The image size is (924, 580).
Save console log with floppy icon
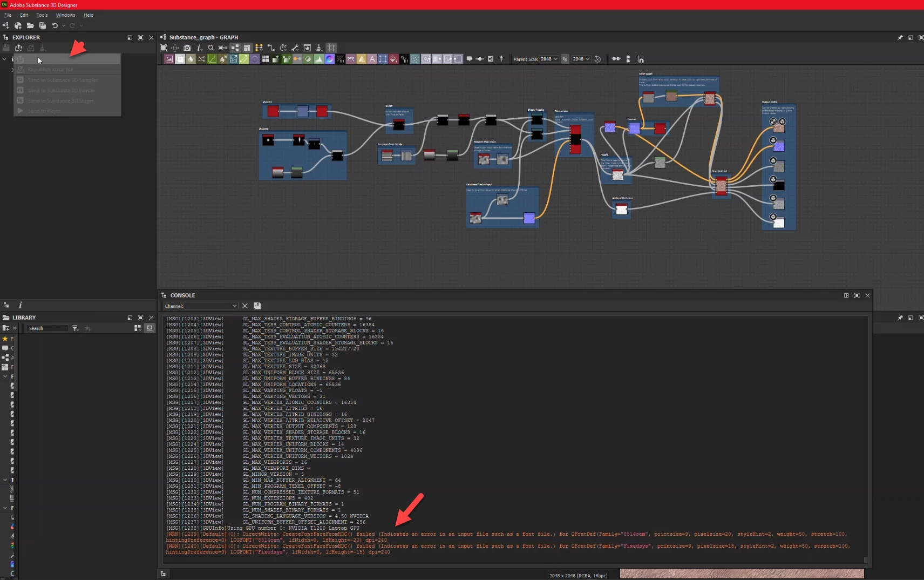[x=257, y=306]
